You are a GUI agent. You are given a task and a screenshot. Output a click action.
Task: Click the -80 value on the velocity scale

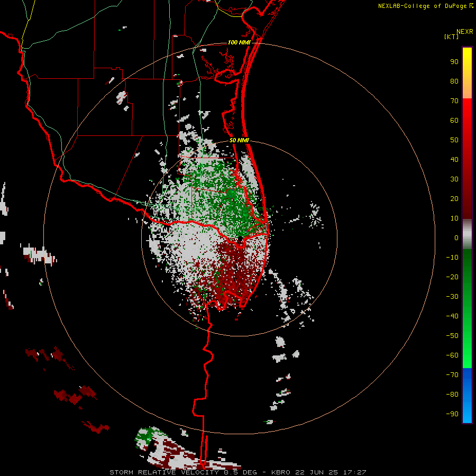452,395
